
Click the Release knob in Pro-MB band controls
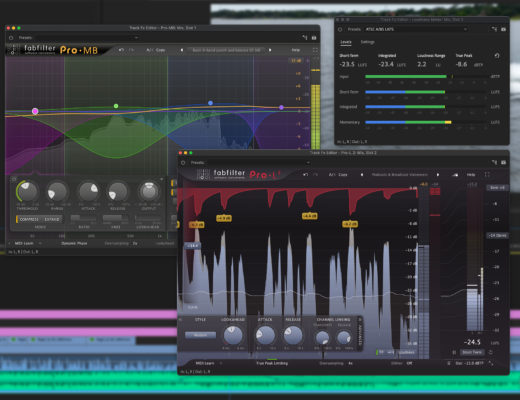coord(118,192)
